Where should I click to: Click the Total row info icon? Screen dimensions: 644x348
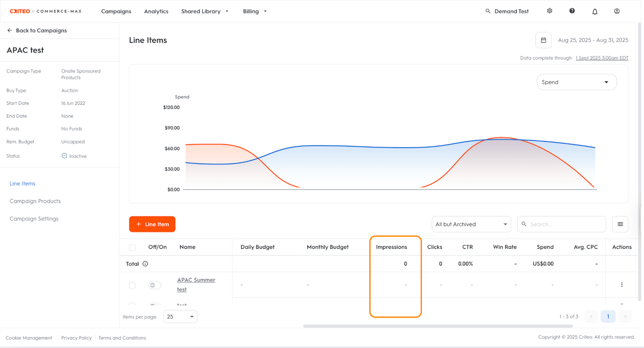145,264
